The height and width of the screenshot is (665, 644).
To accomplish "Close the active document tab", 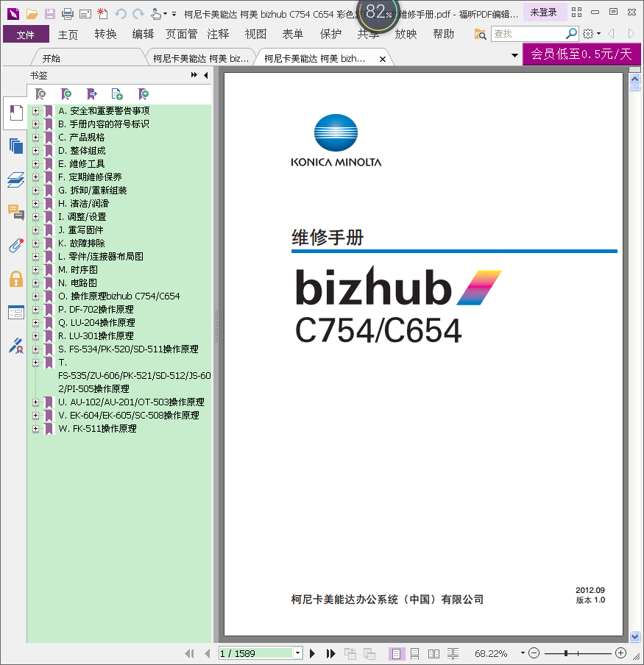I will (x=383, y=59).
